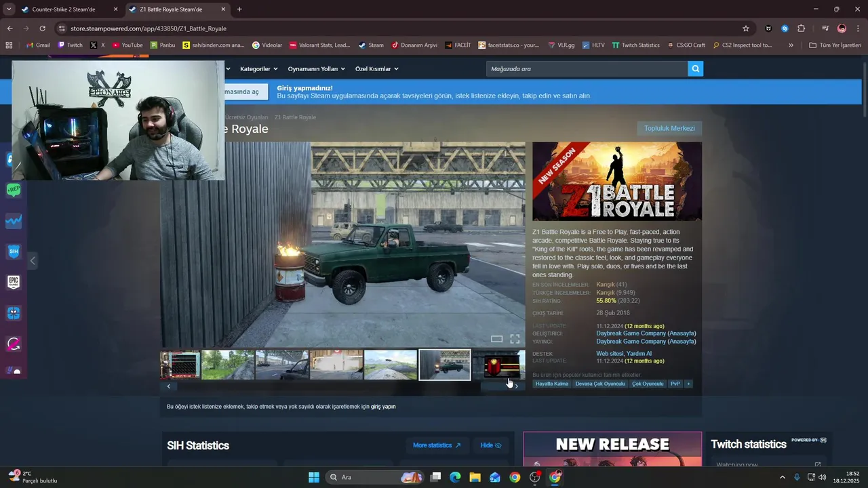Image resolution: width=868 pixels, height=488 pixels.
Task: Expand hidden bookmarks chevron
Action: pyautogui.click(x=791, y=45)
